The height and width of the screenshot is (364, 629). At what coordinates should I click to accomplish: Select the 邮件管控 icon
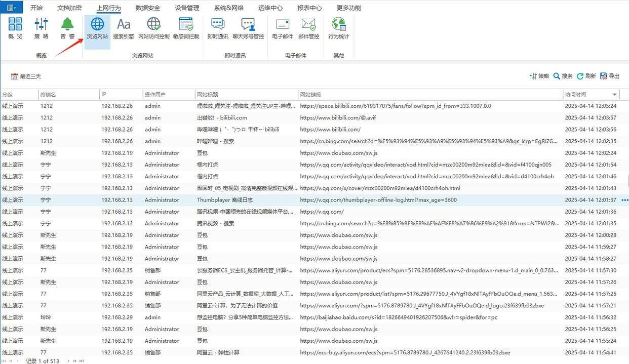(x=309, y=30)
